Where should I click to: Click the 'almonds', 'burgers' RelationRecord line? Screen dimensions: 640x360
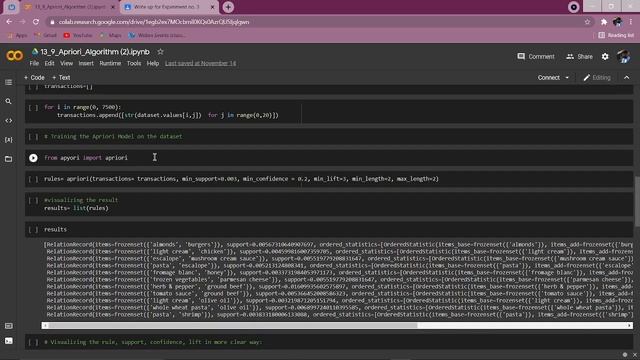(x=338, y=245)
